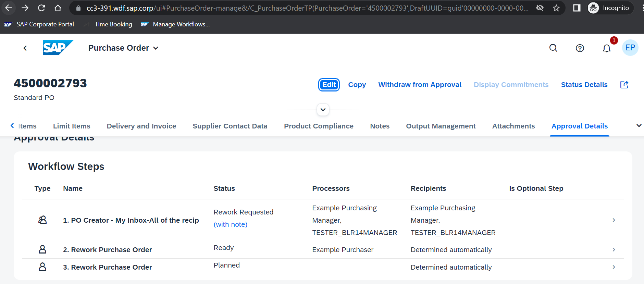Click person icon for step 3 Rework Purchase Order
Viewport: 644px width, 284px height.
tap(42, 267)
